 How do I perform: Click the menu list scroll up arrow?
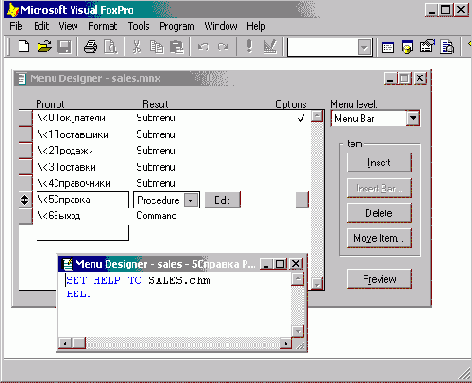pyautogui.click(x=317, y=116)
